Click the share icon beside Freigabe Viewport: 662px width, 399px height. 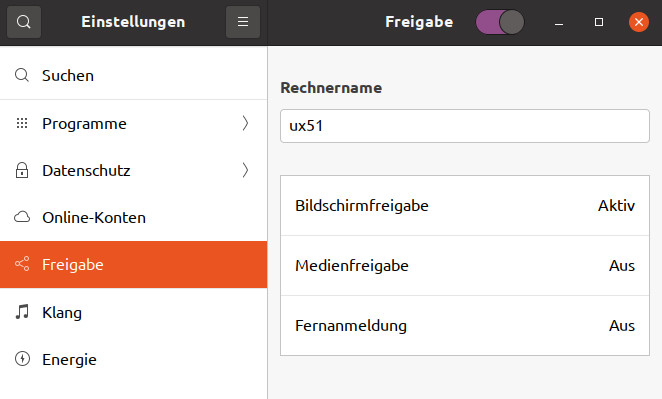click(22, 264)
